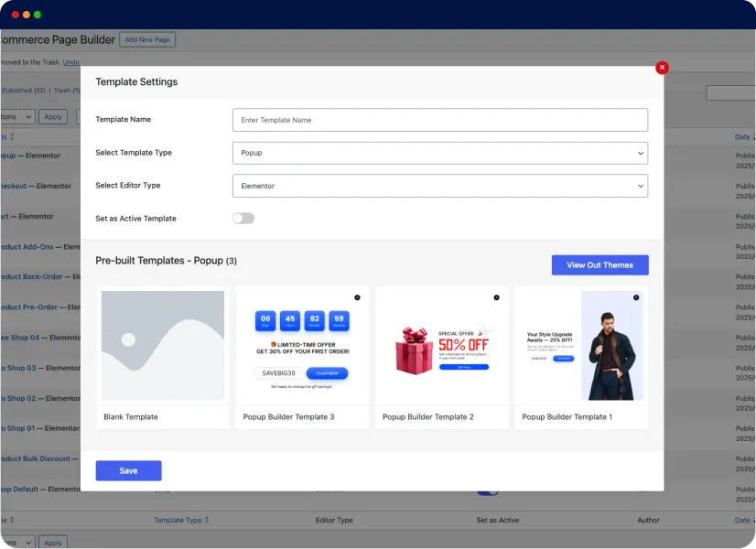756x549 pixels.
Task: Sort by Template Type footer column
Action: pos(181,520)
